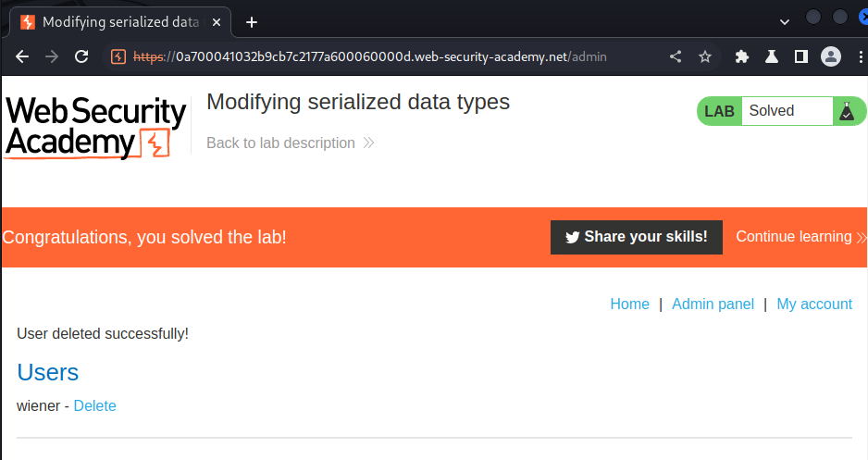This screenshot has width=868, height=460.
Task: Go to My account page
Action: click(x=814, y=304)
